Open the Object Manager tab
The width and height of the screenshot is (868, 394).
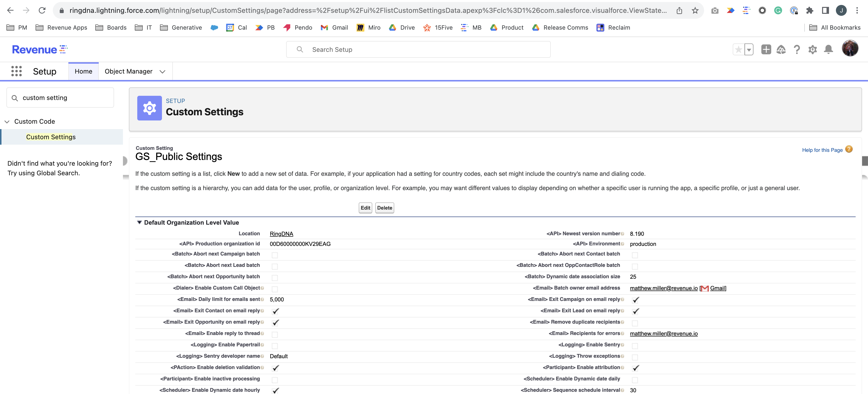tap(129, 71)
